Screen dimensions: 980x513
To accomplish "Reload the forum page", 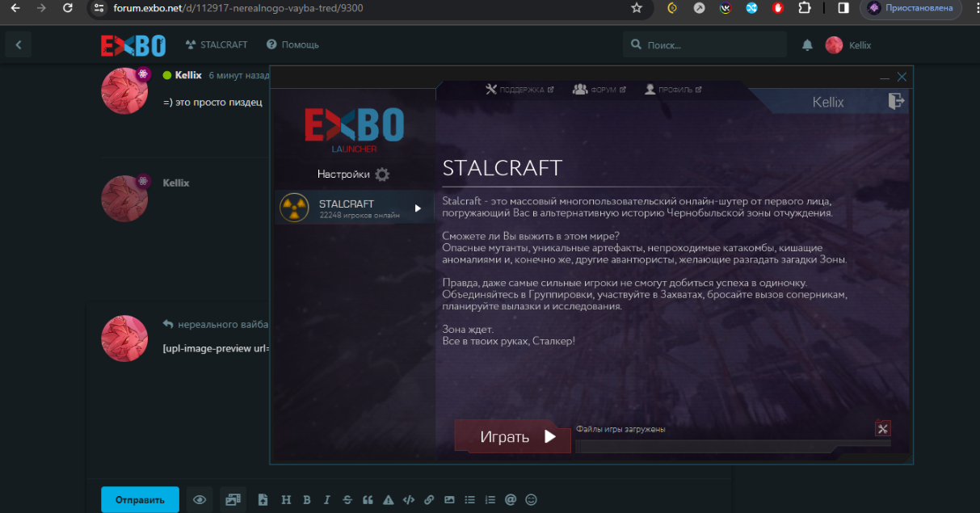I will click(68, 8).
